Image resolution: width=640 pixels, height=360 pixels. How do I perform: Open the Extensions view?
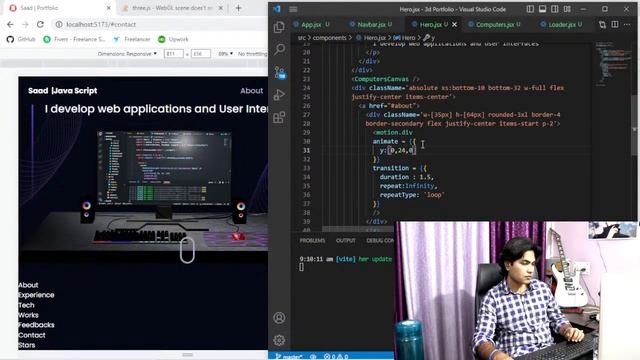click(x=279, y=118)
